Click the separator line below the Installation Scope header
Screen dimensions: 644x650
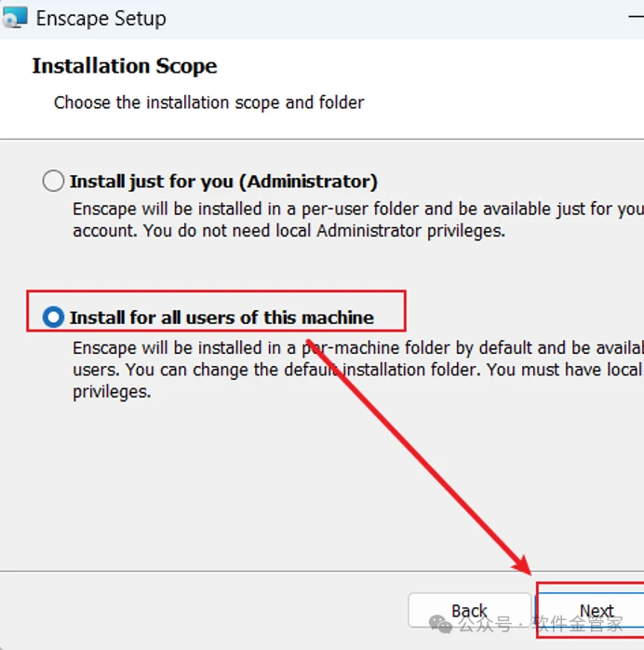(322, 140)
